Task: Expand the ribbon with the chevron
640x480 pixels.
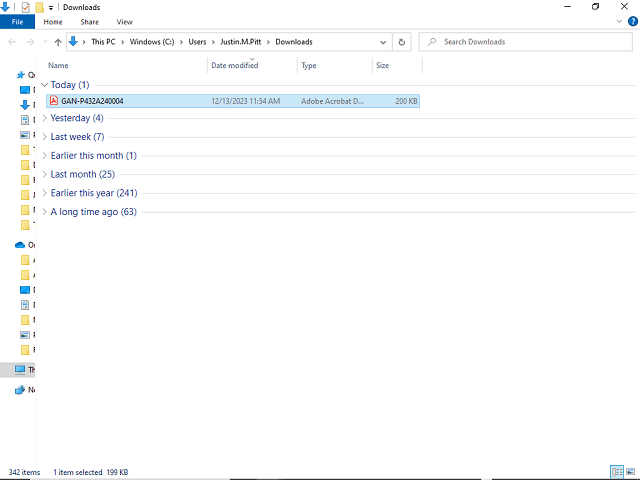Action: coord(620,21)
